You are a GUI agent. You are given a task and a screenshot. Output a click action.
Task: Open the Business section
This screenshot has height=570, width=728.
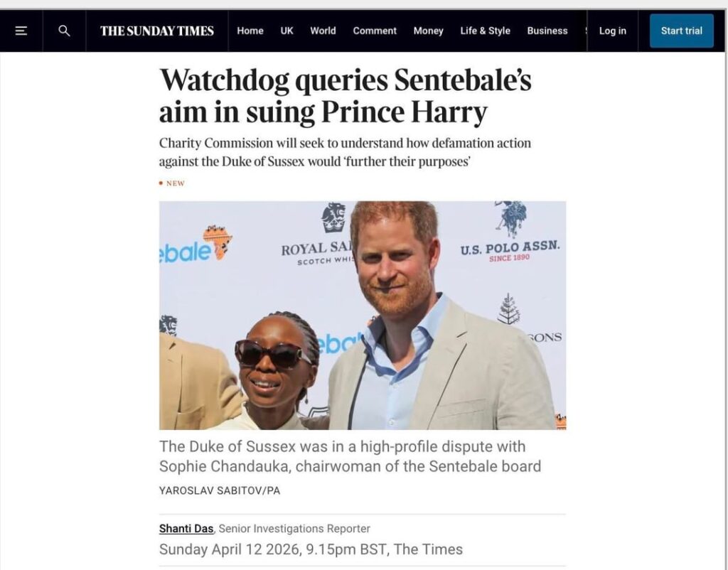(547, 31)
